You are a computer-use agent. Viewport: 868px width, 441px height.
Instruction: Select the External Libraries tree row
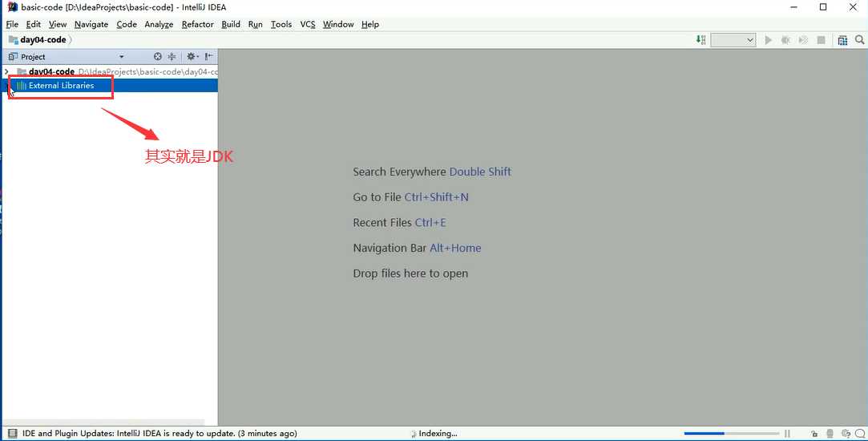click(110, 85)
